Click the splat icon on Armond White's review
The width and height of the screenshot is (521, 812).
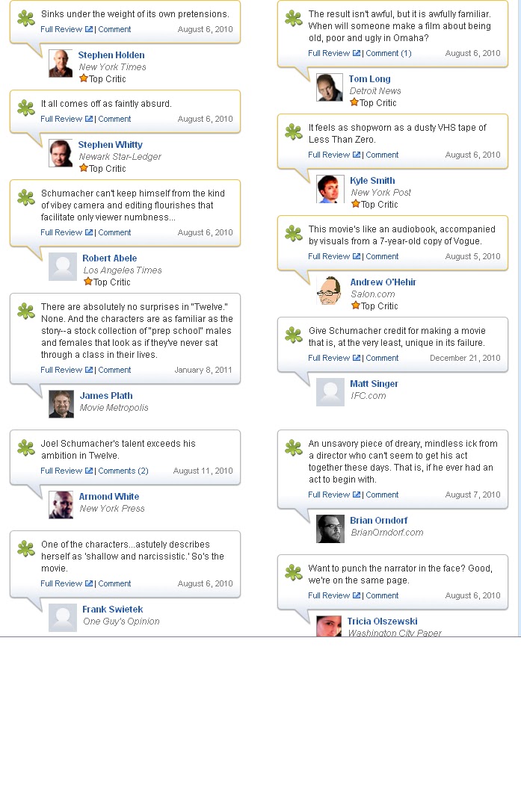click(x=26, y=448)
